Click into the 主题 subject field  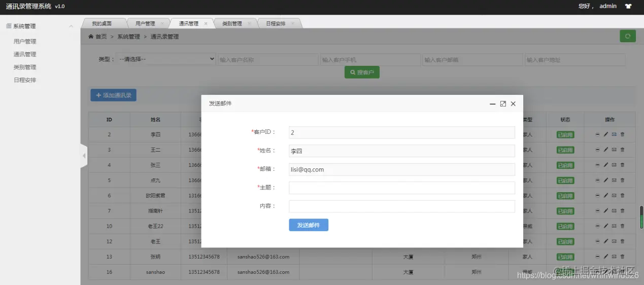(x=402, y=188)
